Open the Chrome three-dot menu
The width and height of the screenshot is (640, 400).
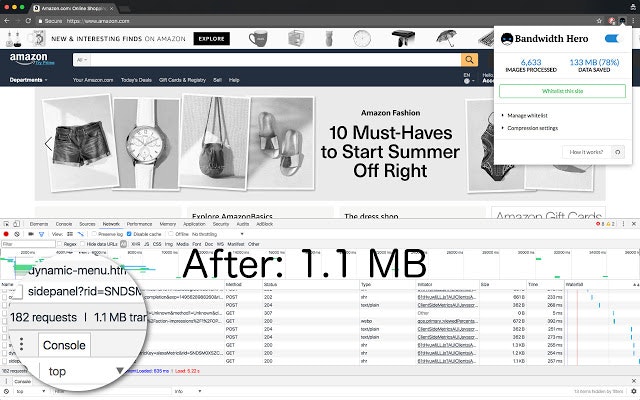633,20
